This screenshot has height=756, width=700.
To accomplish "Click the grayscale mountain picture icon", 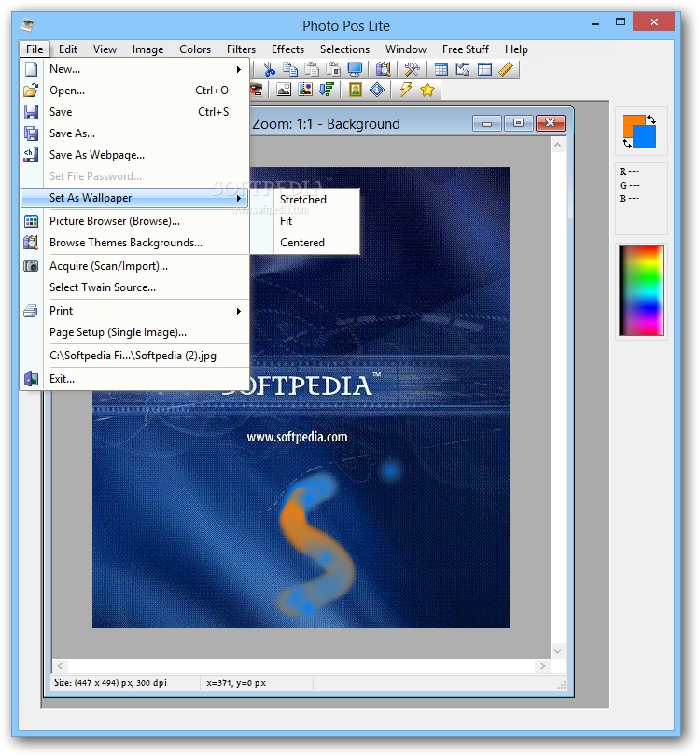I will tap(284, 90).
